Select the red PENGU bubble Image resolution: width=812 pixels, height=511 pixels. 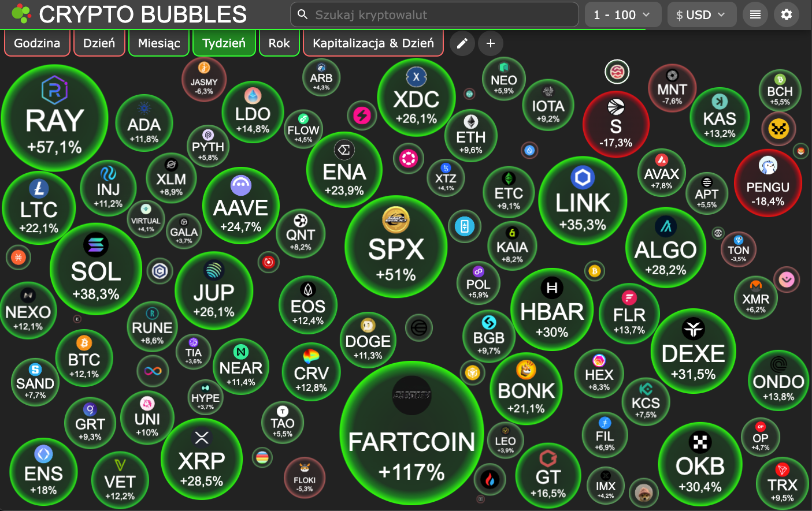tap(767, 184)
